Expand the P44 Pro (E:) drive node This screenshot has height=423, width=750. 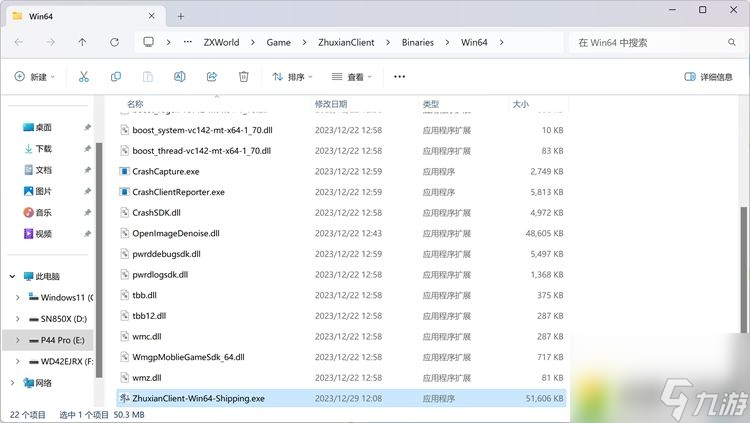click(18, 340)
